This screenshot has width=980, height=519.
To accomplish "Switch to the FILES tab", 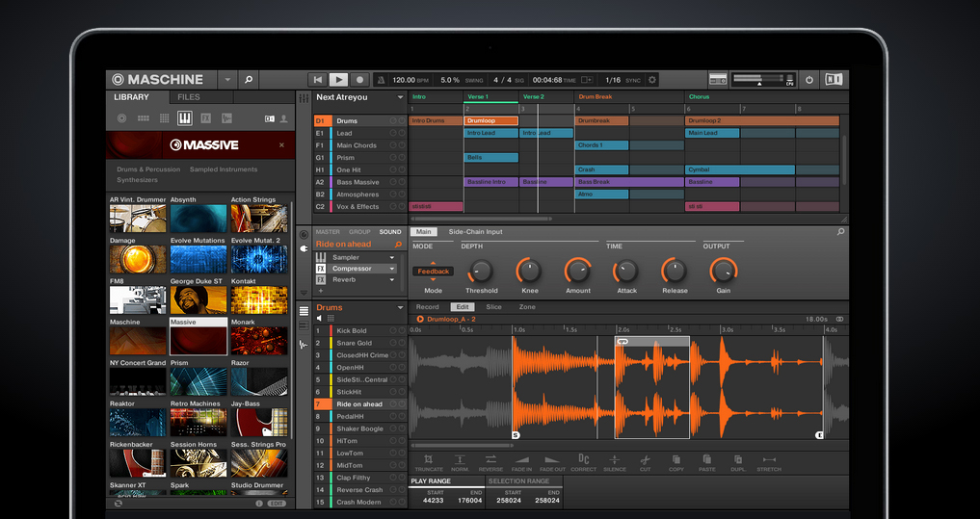I will (x=189, y=97).
